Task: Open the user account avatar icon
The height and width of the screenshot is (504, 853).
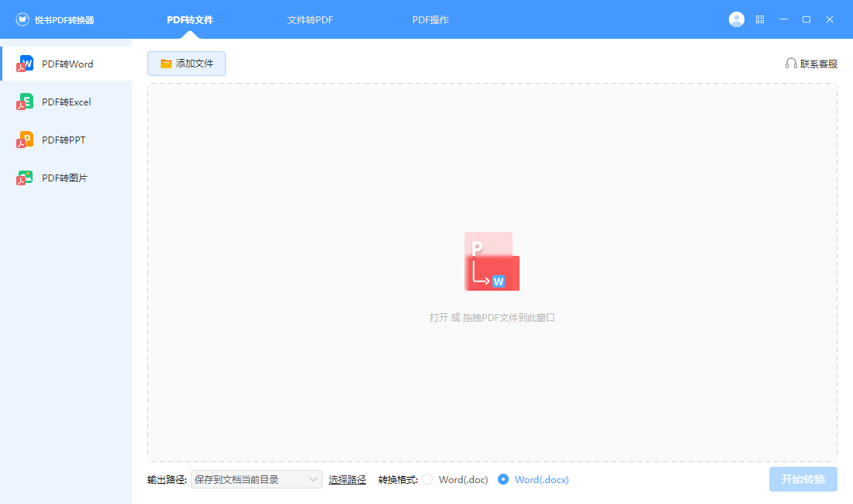Action: tap(736, 19)
